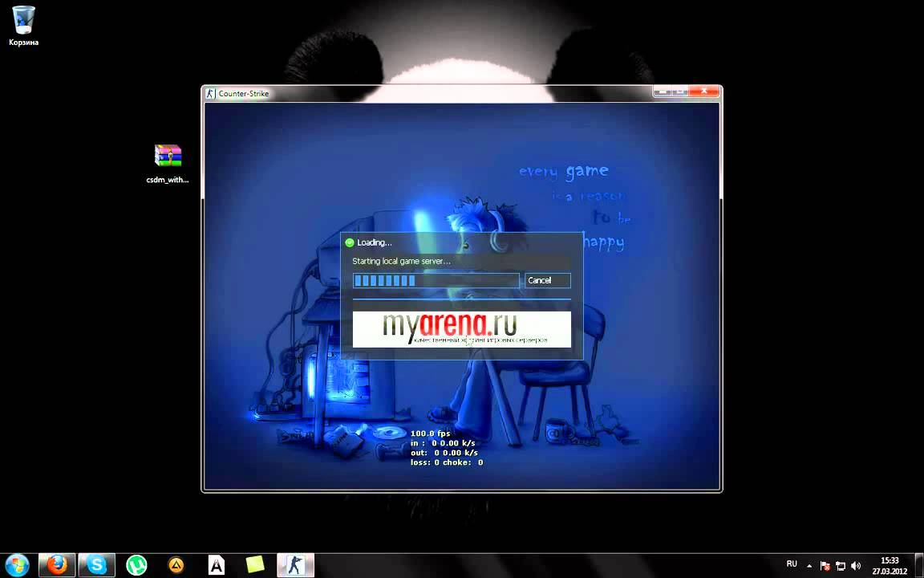Open AIMP player from the taskbar
Screen dimensions: 924x578
coord(176,565)
